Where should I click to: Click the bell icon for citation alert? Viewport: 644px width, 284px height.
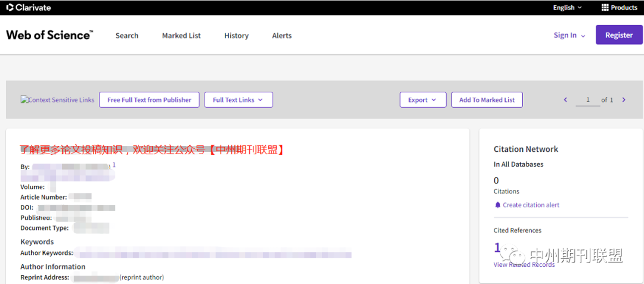pyautogui.click(x=498, y=205)
